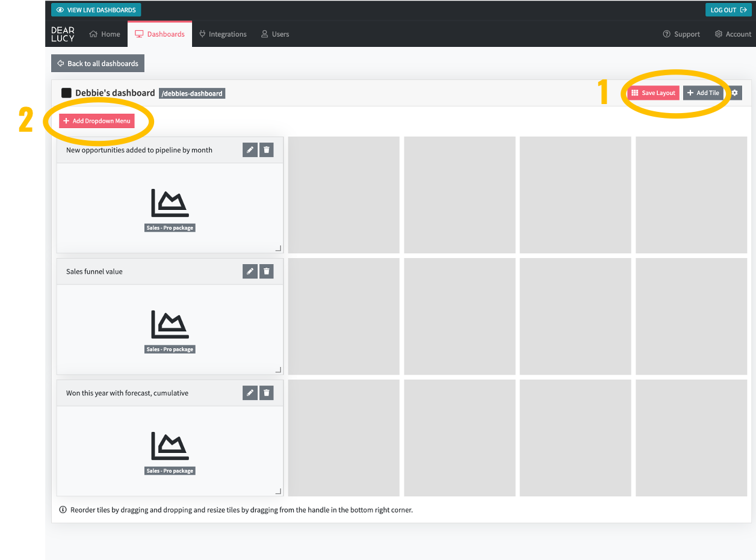Click the gear icon beside Account
The height and width of the screenshot is (560, 756).
point(718,34)
